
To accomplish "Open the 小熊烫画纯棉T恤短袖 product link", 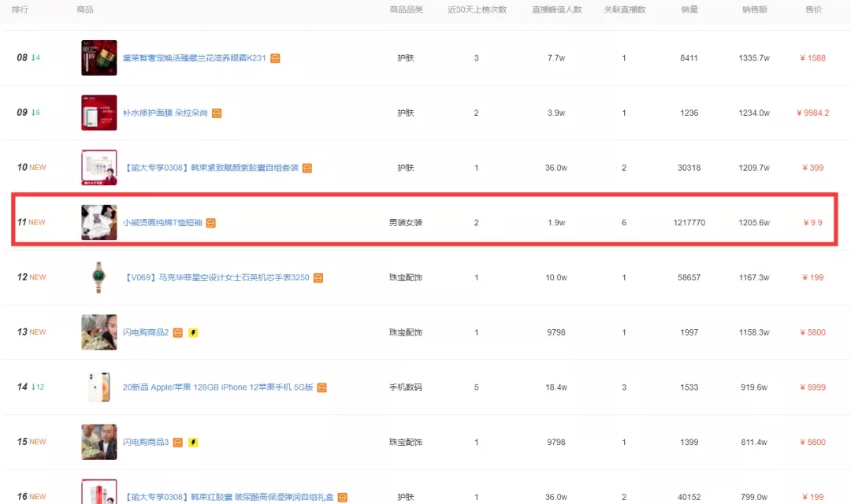I will point(162,223).
